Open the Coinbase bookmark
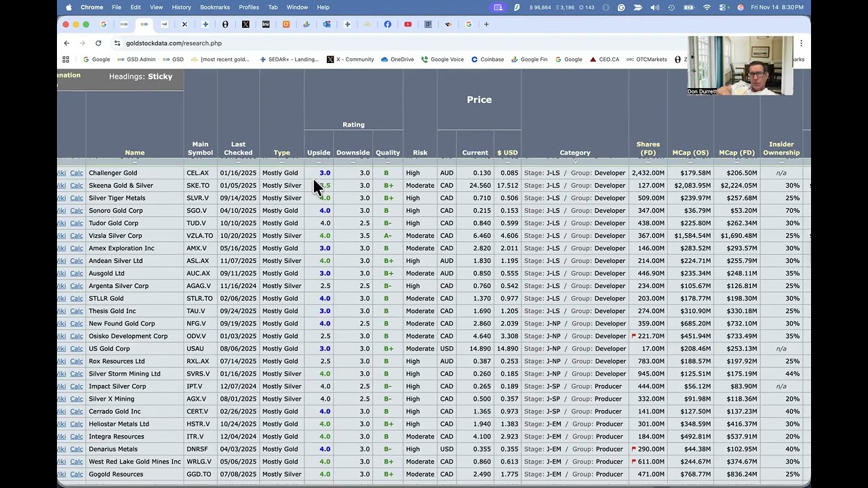This screenshot has height=488, width=868. point(488,59)
